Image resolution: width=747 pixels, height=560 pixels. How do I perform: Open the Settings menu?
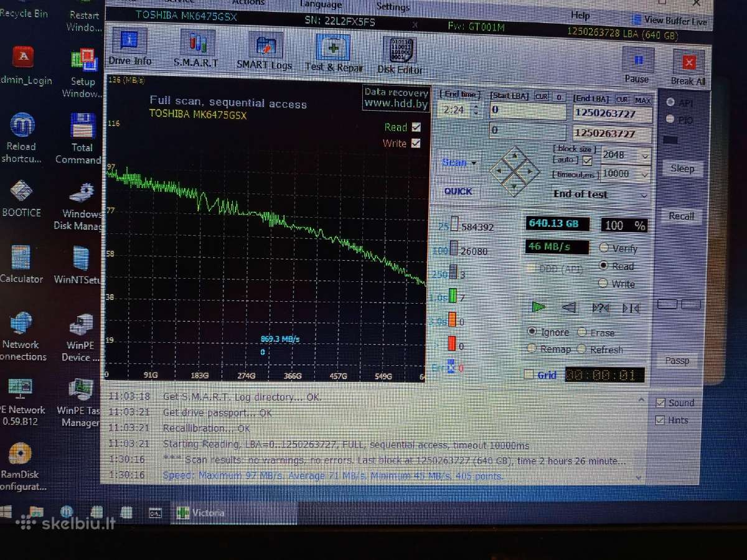click(x=393, y=7)
